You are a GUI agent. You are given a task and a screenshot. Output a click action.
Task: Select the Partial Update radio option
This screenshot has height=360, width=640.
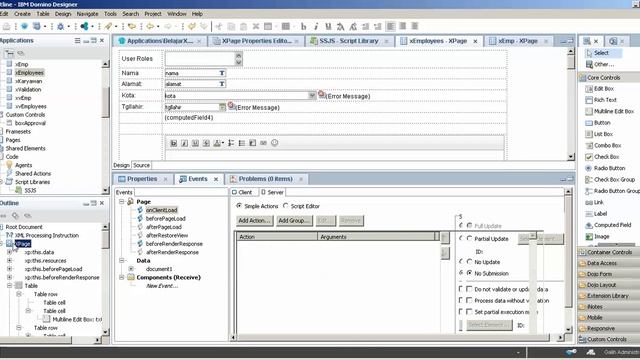pyautogui.click(x=469, y=239)
